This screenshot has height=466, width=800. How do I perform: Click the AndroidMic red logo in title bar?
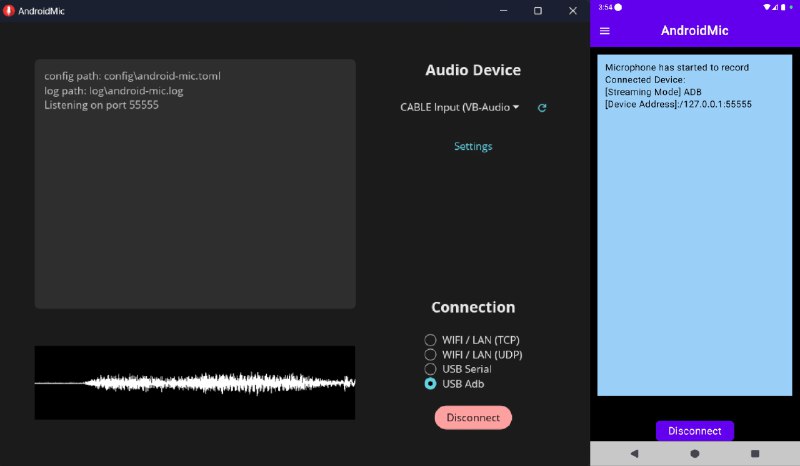click(9, 10)
